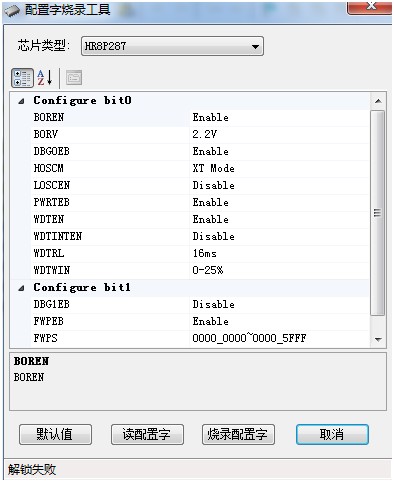Image resolution: width=394 pixels, height=482 pixels.
Task: Select the HOSCM property row
Action: (201, 169)
